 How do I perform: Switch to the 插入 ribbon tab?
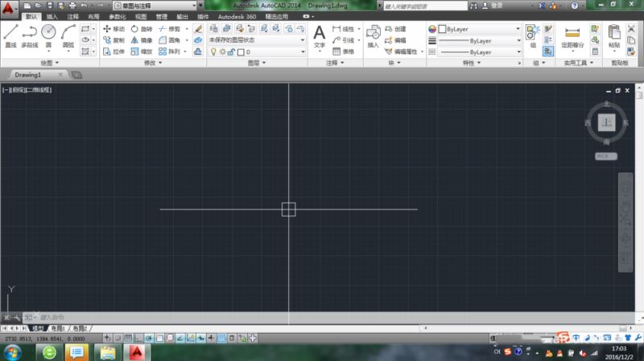coord(52,16)
